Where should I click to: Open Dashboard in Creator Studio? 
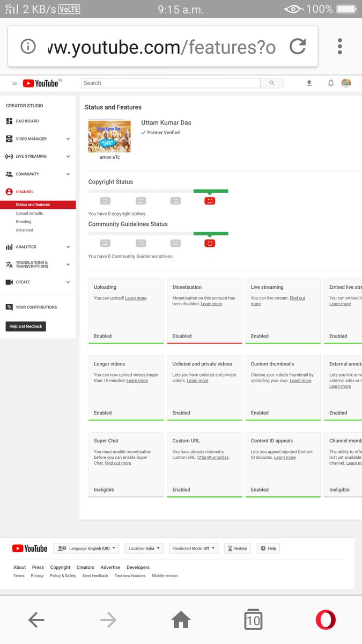[x=27, y=121]
